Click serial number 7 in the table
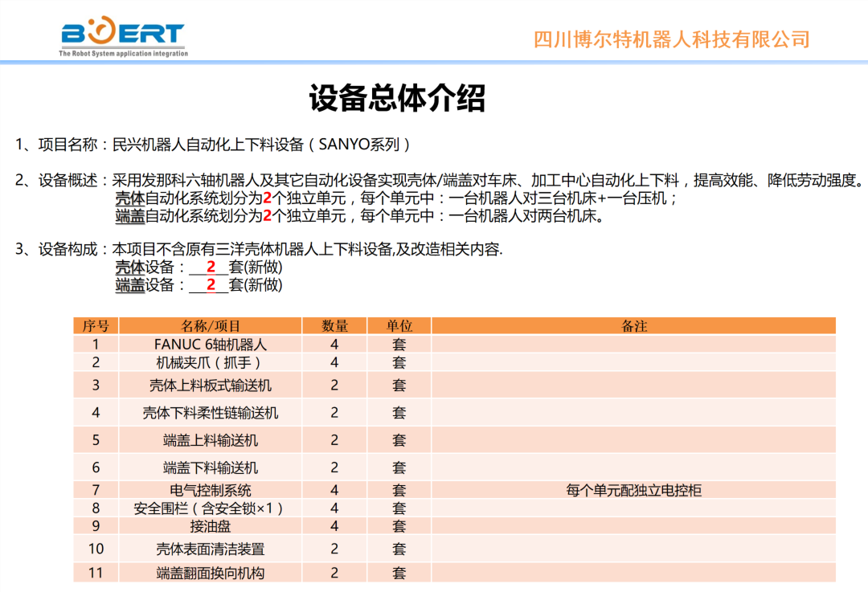This screenshot has height=592, width=868. pyautogui.click(x=96, y=490)
